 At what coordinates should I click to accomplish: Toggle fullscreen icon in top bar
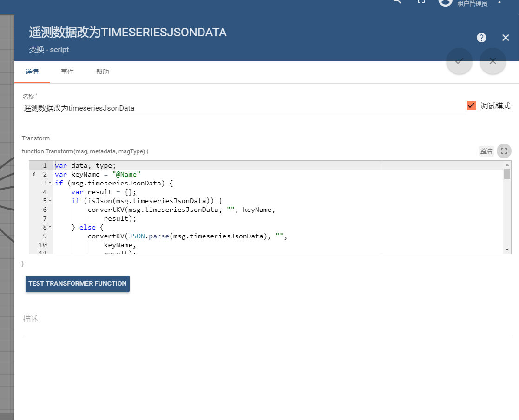pyautogui.click(x=421, y=1)
